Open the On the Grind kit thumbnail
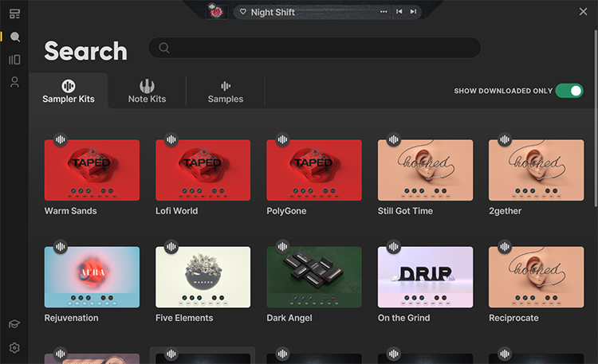 pos(425,276)
